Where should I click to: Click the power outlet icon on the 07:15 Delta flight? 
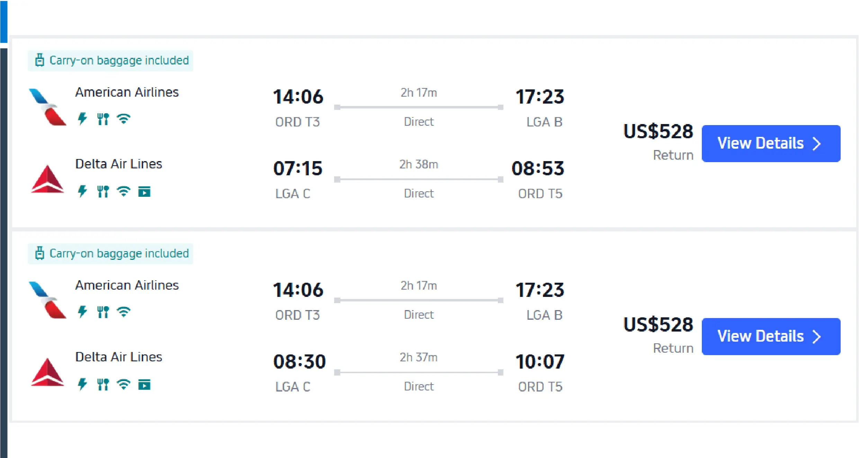(x=82, y=191)
